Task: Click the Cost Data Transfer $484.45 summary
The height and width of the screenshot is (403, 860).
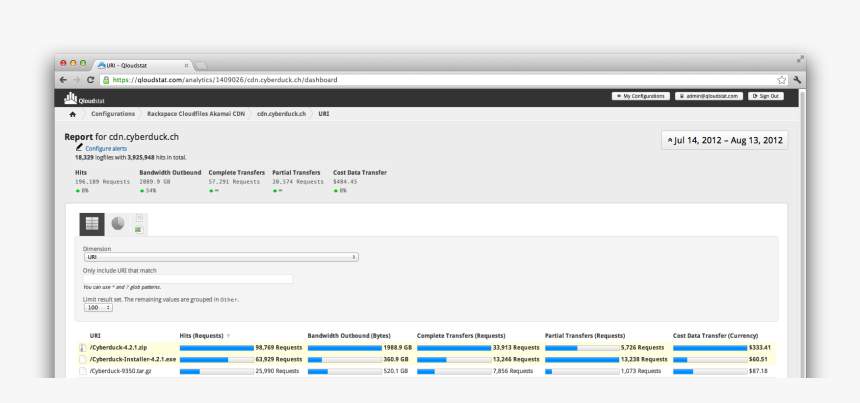Action: (345, 181)
